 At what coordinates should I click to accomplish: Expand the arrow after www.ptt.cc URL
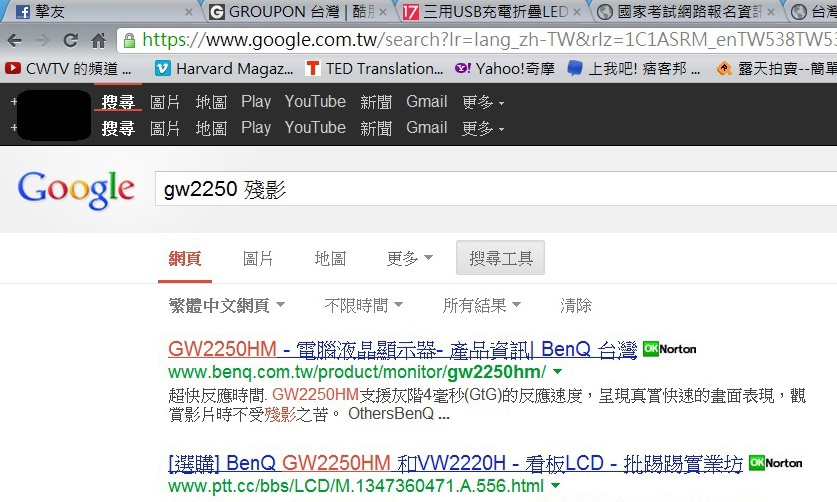click(555, 485)
